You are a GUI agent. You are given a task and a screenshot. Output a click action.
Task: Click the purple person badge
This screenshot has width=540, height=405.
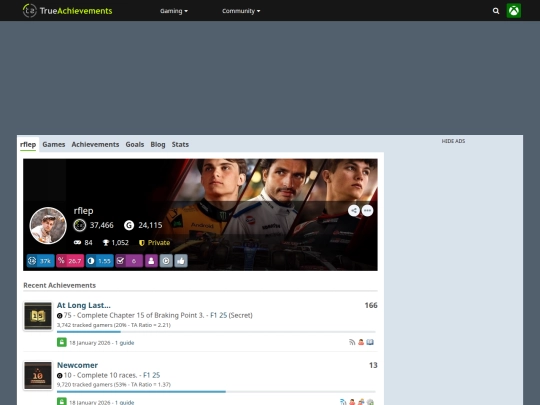[x=151, y=261]
